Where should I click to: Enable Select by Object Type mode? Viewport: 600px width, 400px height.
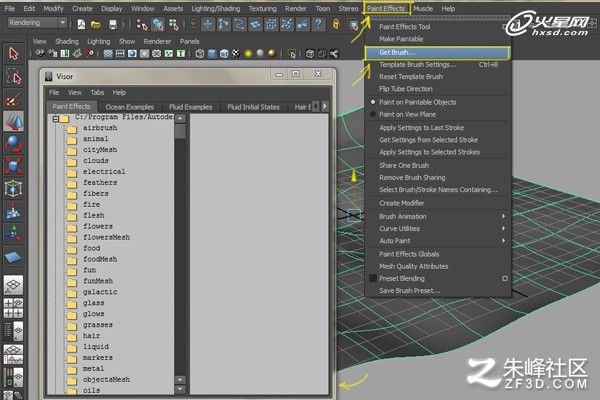pos(158,25)
